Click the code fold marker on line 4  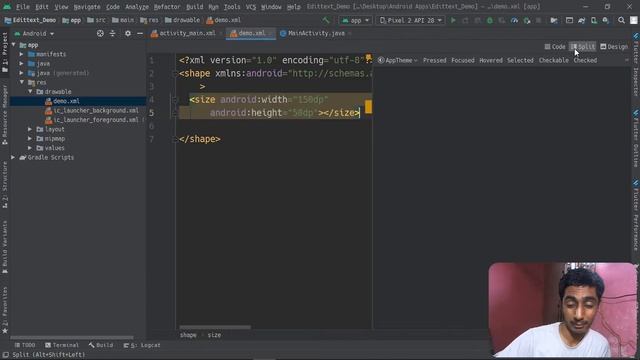(175, 100)
